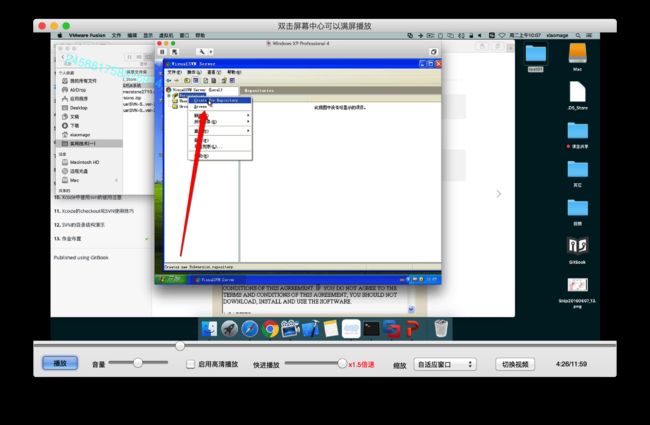Screen dimensions: 650x425
Task: Click the pause button in VMware toolbar
Action: [x=162, y=52]
